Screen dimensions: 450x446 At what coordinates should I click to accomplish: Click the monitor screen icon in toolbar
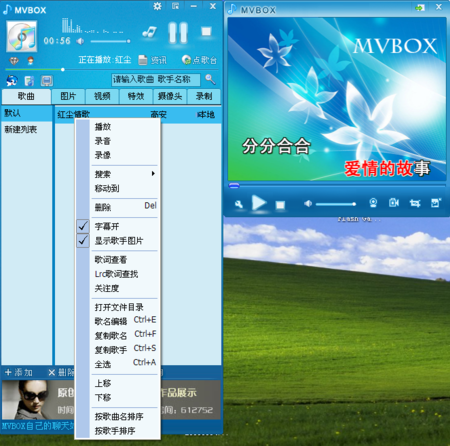tap(47, 81)
